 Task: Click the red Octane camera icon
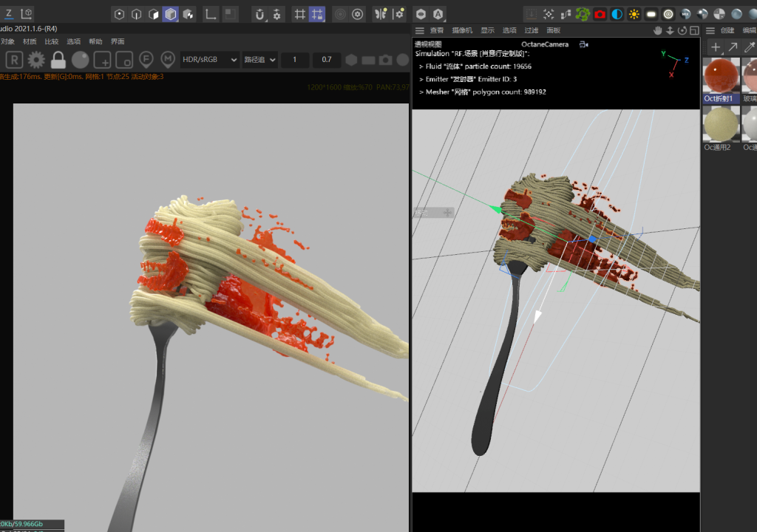[x=600, y=15]
